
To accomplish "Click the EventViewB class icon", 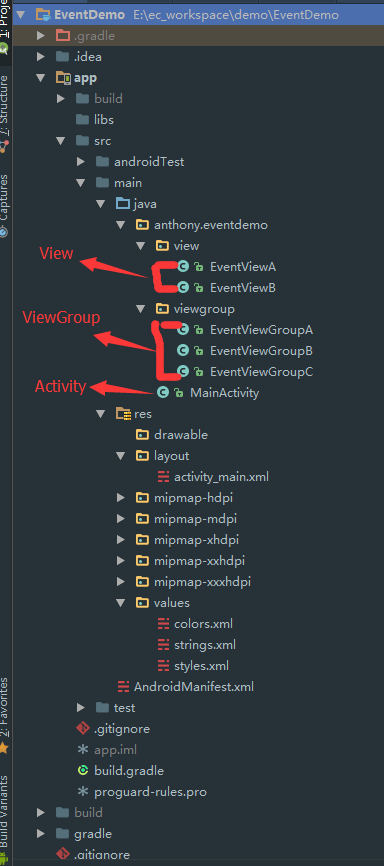I will (x=183, y=288).
